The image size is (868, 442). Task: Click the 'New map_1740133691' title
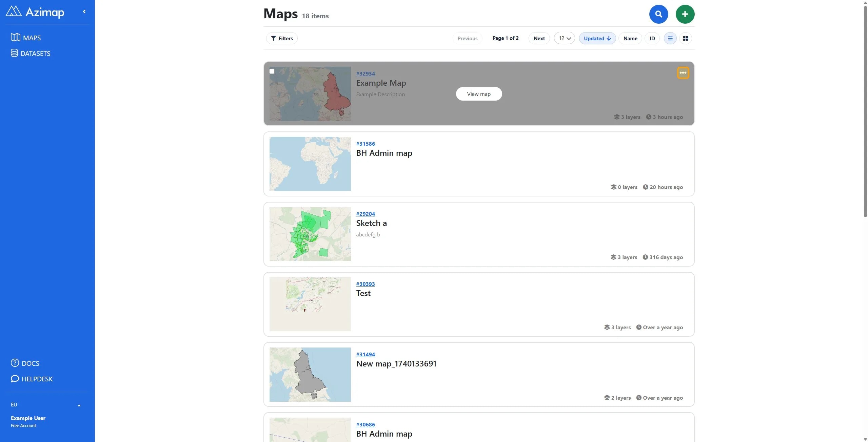tap(396, 364)
